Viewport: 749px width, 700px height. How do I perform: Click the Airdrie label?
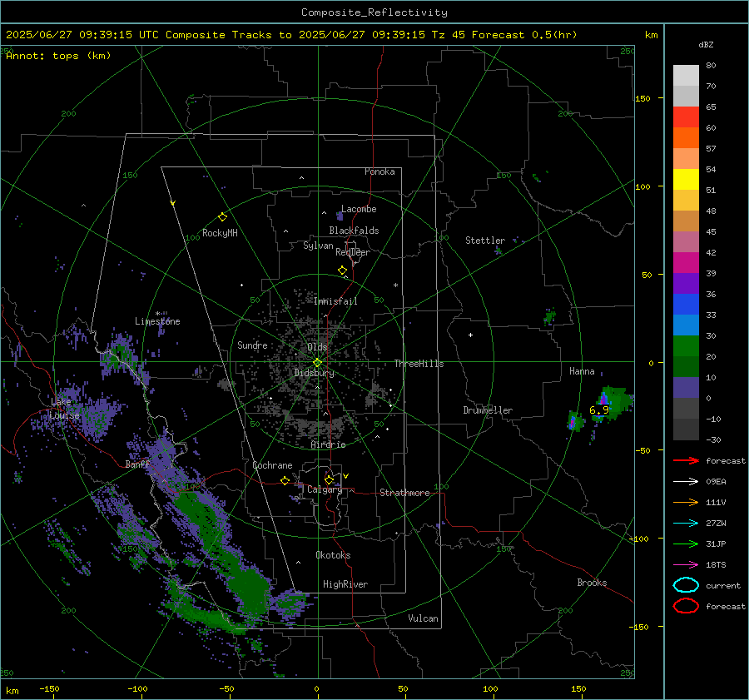tap(328, 444)
